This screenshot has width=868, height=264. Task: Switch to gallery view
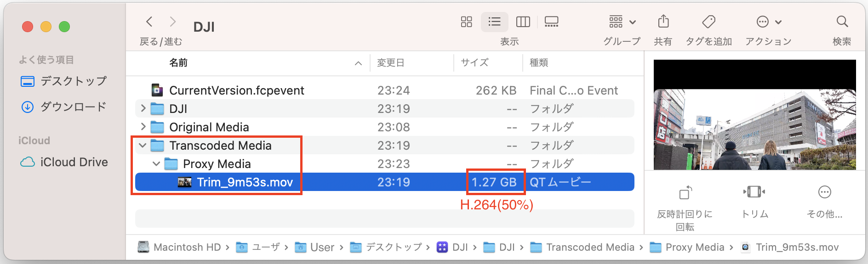[x=551, y=22]
